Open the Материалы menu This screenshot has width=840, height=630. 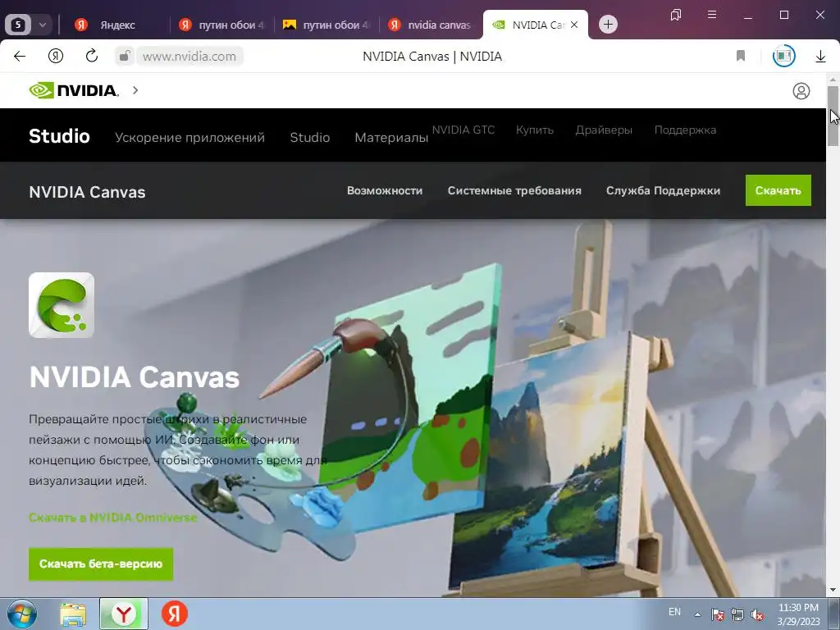391,138
